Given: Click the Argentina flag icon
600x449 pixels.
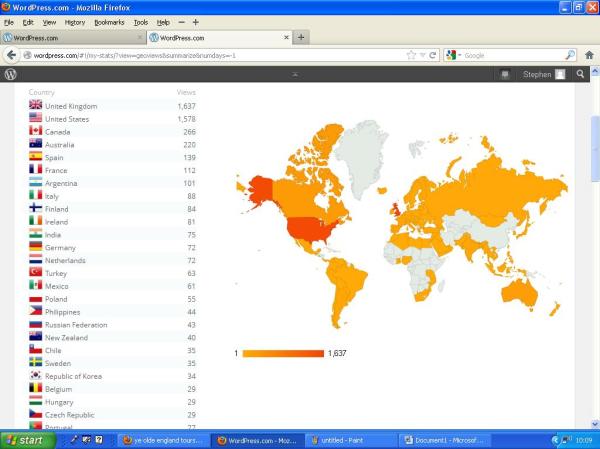Looking at the screenshot, I should (36, 182).
